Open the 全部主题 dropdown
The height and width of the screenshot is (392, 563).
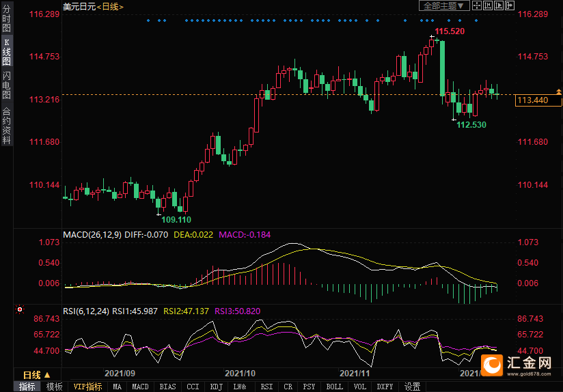(445, 5)
